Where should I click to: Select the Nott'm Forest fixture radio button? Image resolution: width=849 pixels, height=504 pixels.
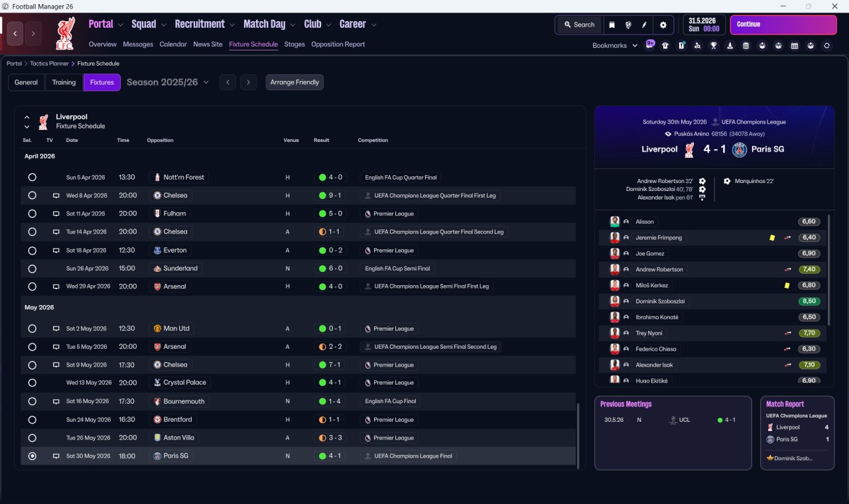(32, 177)
